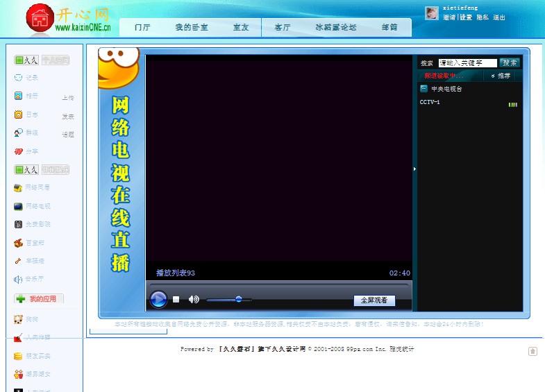Collapse the channel list side arrow
This screenshot has width=545, height=392.
click(x=414, y=169)
